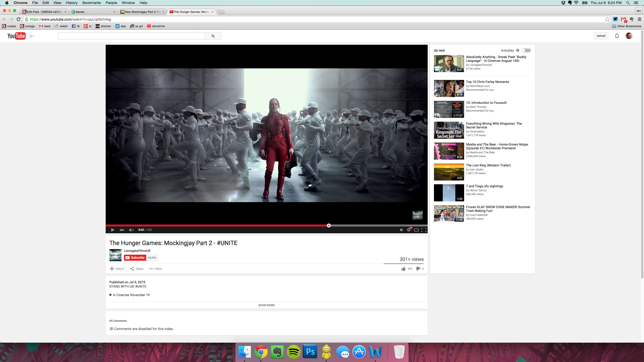644x362 pixels.
Task: Expand the YouTube guide menu dropdown
Action: 32,36
